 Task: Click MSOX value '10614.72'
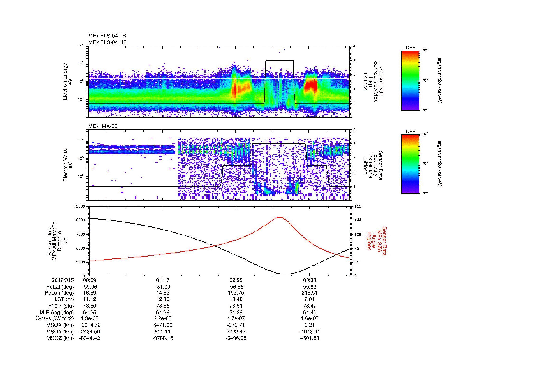(x=90, y=325)
